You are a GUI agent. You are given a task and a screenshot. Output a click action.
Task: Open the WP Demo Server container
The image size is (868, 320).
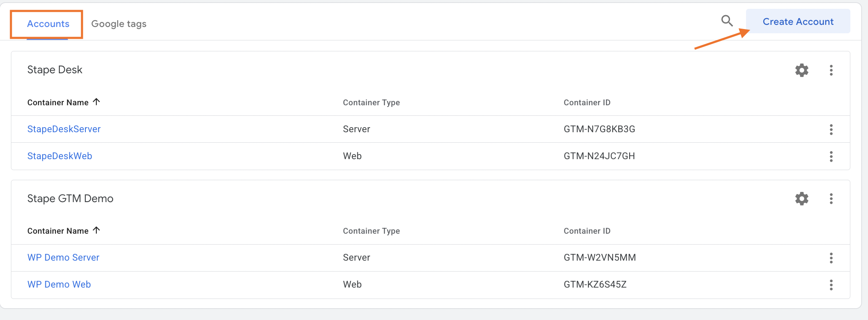64,257
